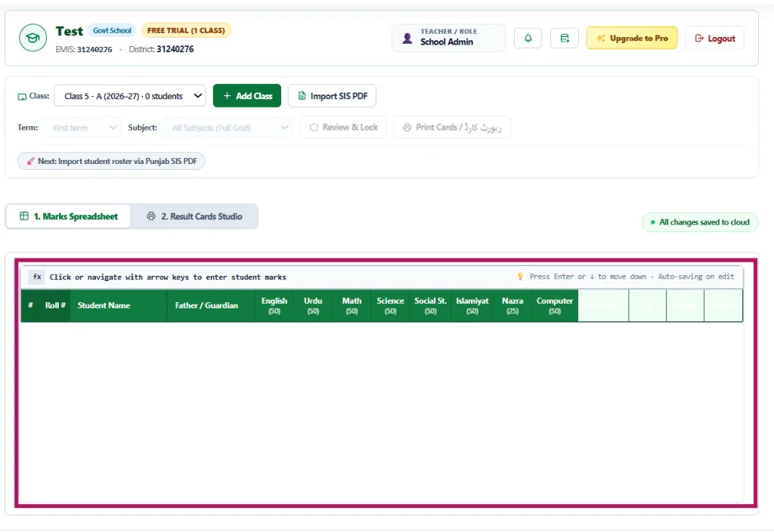Click the Add Class button
This screenshot has height=532, width=774.
(247, 96)
